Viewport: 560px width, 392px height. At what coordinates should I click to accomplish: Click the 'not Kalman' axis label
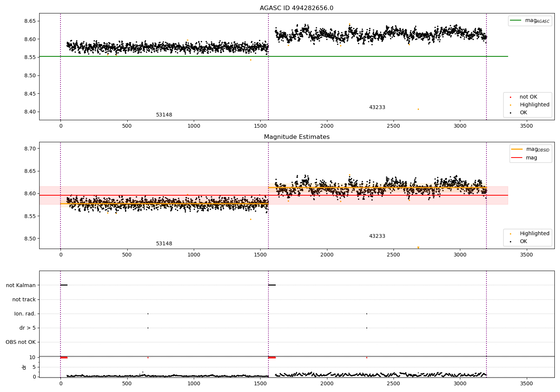coord(21,286)
